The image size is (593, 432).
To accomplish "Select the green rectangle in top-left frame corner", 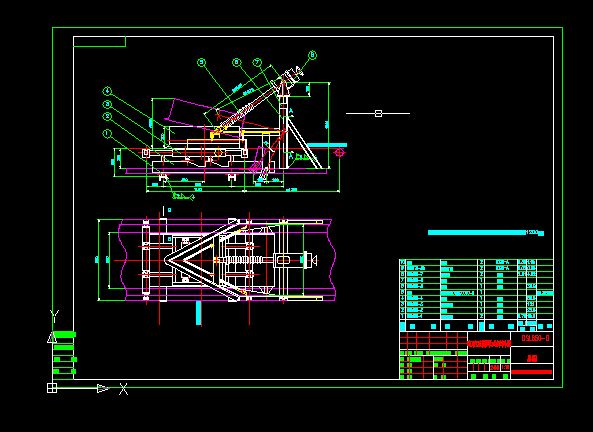I will click(99, 42).
